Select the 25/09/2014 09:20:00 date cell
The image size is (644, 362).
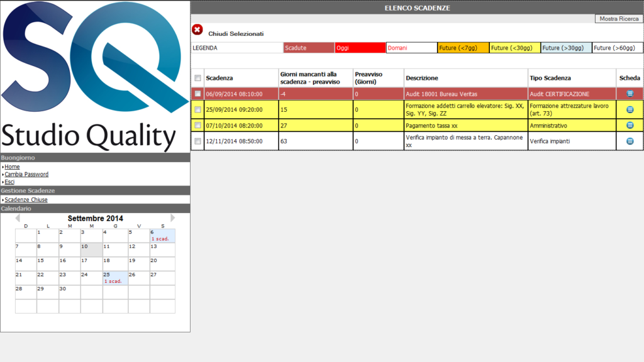coord(241,109)
